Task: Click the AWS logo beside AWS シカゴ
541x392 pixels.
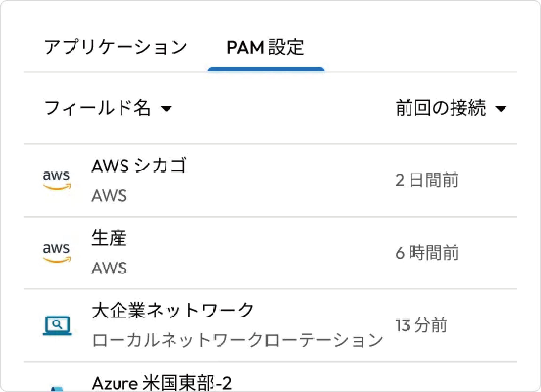Action: (x=57, y=180)
